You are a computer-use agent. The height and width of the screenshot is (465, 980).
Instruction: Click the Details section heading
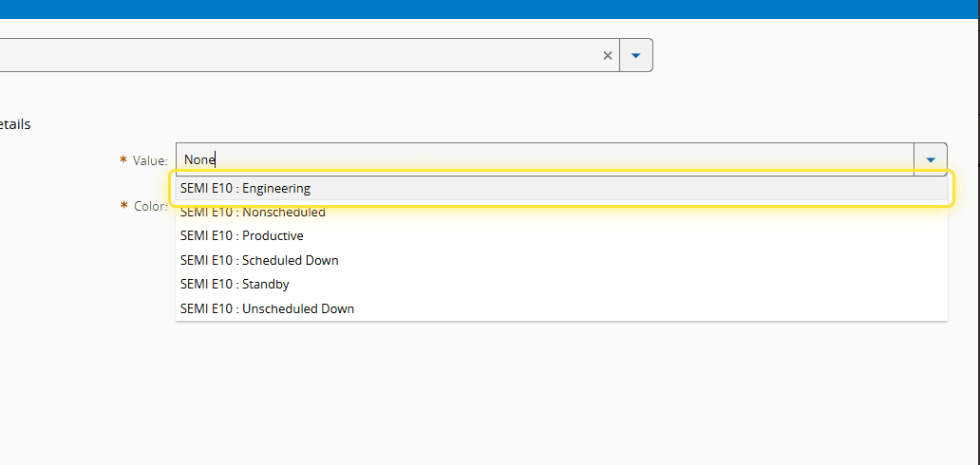[15, 124]
